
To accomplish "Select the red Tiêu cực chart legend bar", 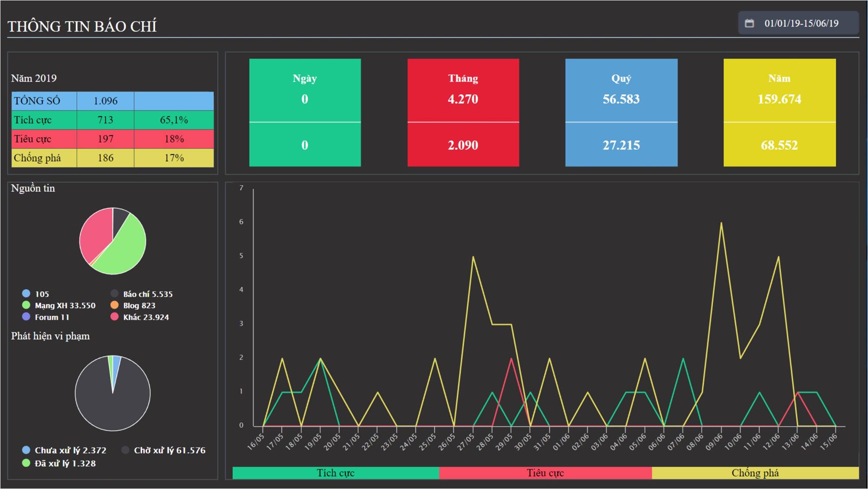I will click(x=545, y=473).
